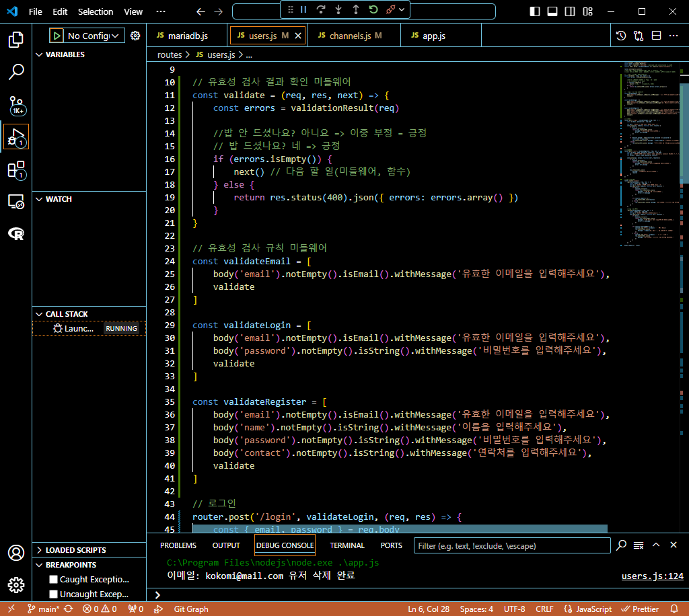
Task: Restart the debug session
Action: pos(373,9)
